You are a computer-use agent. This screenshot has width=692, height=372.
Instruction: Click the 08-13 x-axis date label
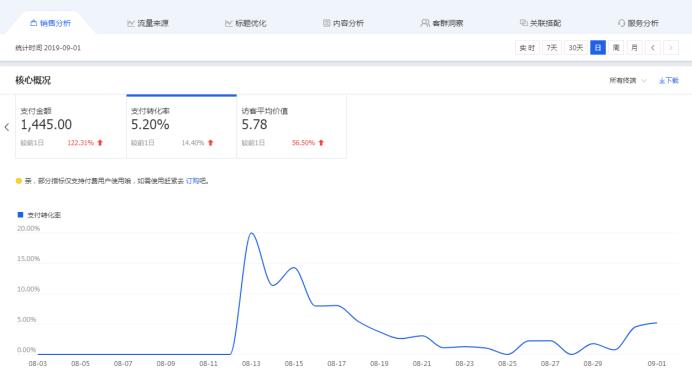(251, 364)
